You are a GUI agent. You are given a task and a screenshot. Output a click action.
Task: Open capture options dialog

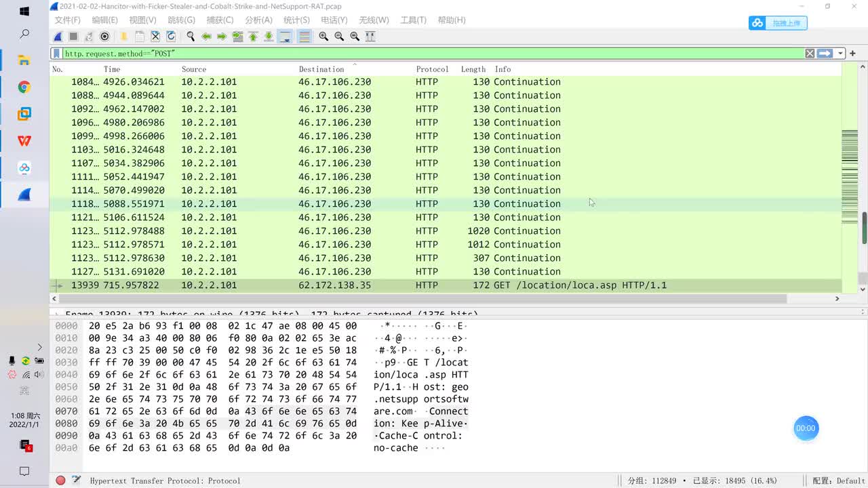click(104, 37)
